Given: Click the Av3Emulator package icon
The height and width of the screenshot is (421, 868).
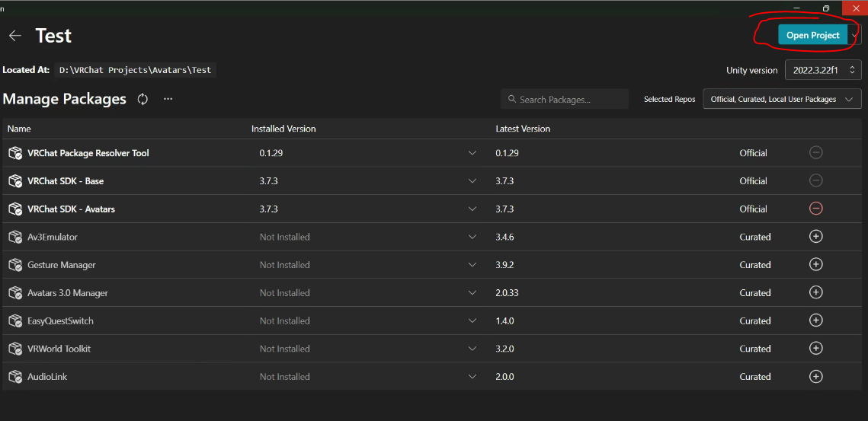Looking at the screenshot, I should 15,237.
